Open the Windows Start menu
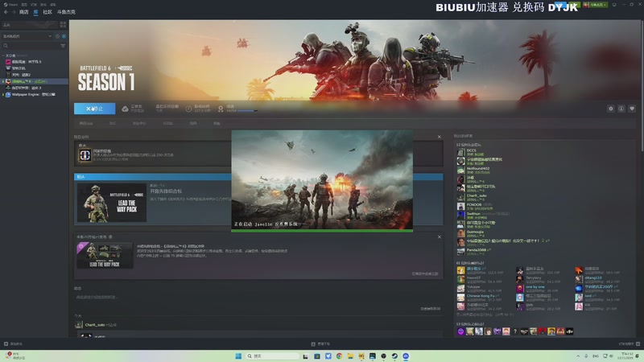Image resolution: width=644 pixels, height=362 pixels. point(238,356)
